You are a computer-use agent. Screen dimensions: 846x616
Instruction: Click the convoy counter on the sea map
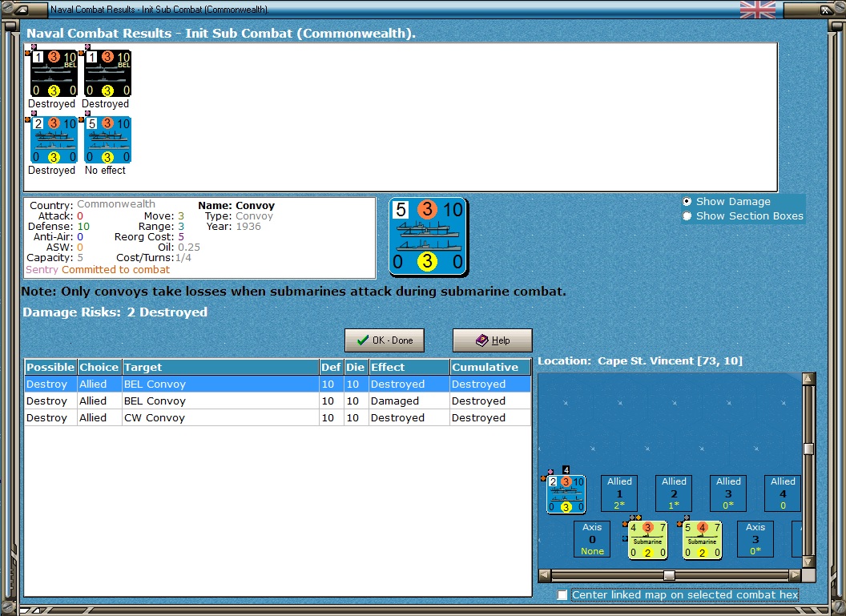[566, 493]
